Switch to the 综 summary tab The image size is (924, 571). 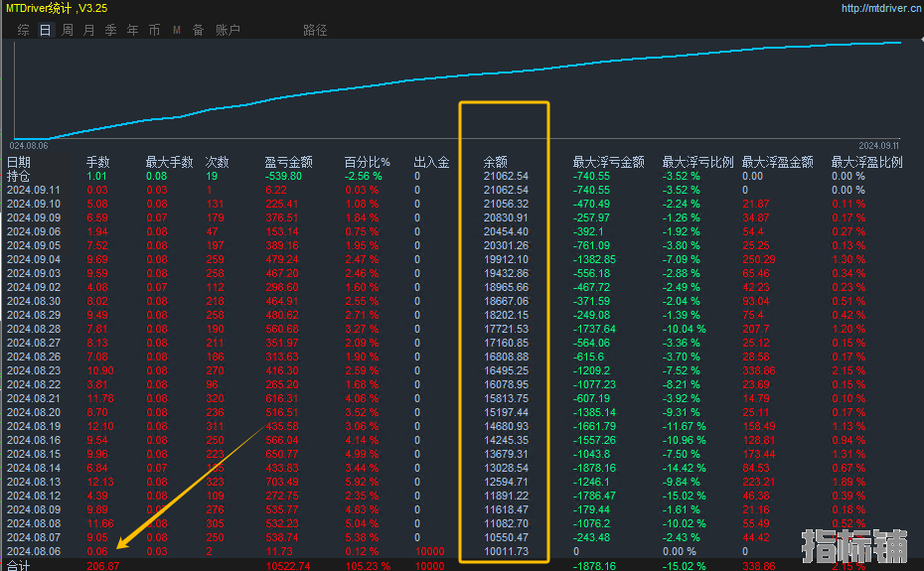click(x=23, y=30)
